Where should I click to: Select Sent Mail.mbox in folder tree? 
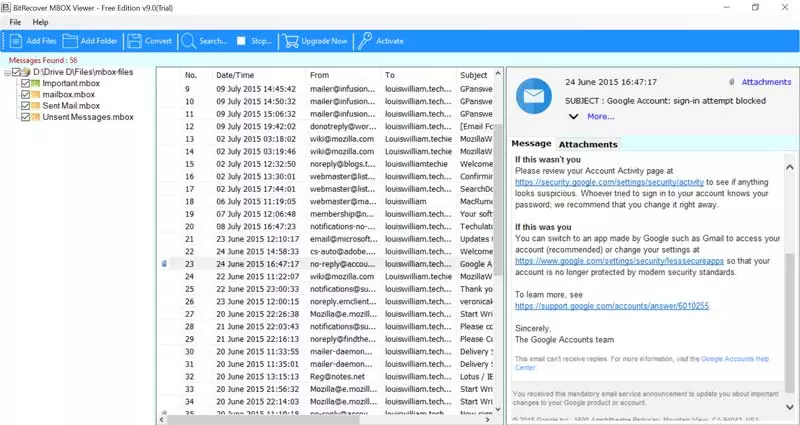click(x=66, y=106)
